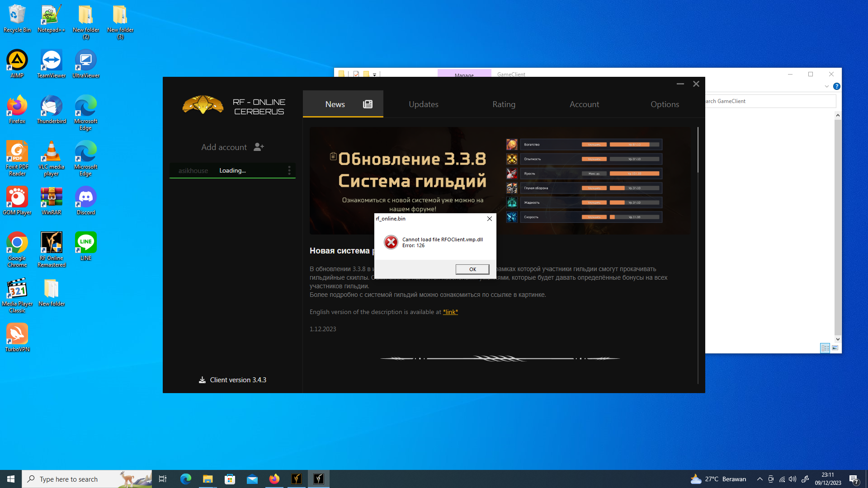Select the AIMP desktop icon
Image resolution: width=868 pixels, height=488 pixels.
coord(17,64)
